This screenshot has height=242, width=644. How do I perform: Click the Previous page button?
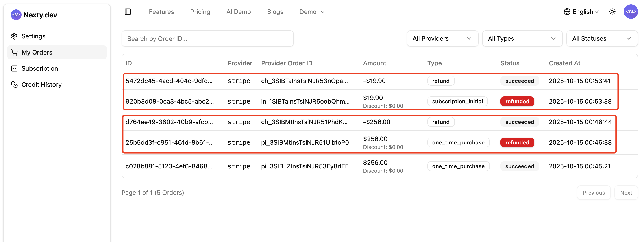pyautogui.click(x=594, y=192)
